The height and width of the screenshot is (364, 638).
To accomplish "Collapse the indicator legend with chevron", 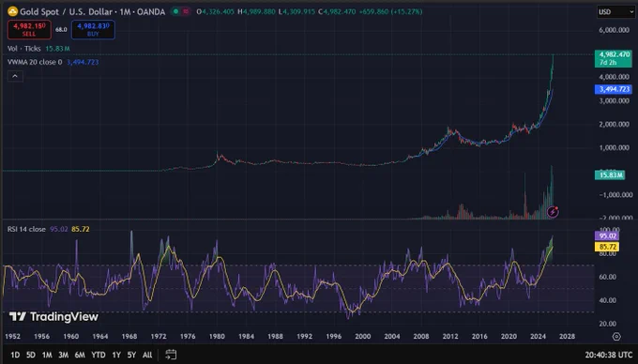I will tap(15, 76).
